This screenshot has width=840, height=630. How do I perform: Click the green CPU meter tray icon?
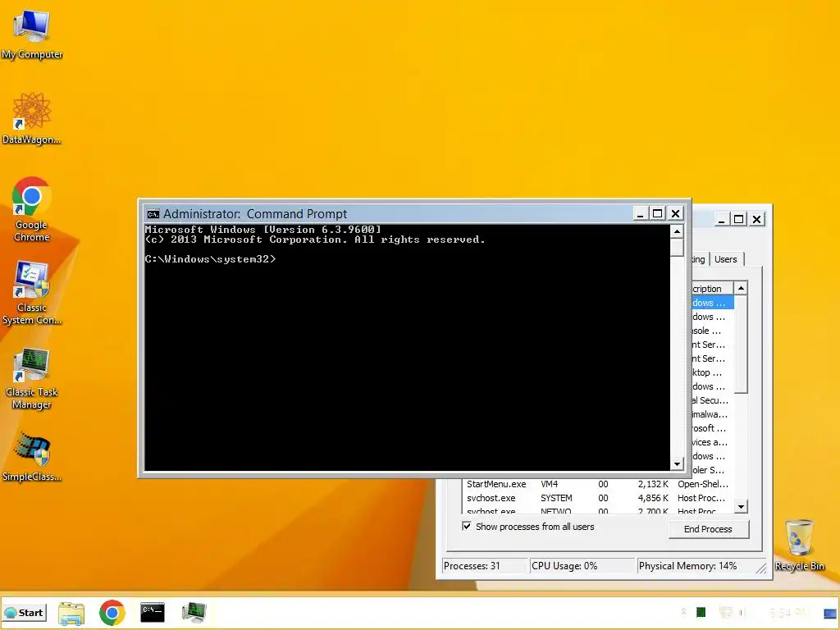(x=701, y=612)
